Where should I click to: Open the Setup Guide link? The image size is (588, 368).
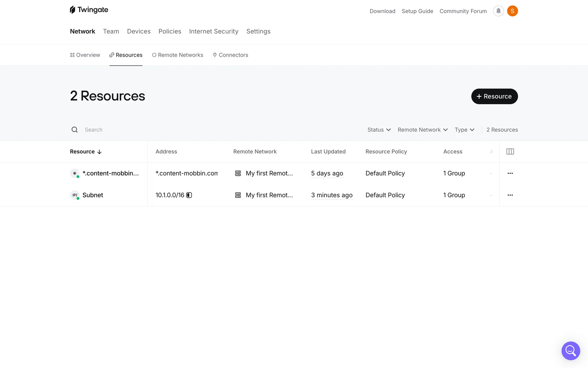click(x=417, y=11)
